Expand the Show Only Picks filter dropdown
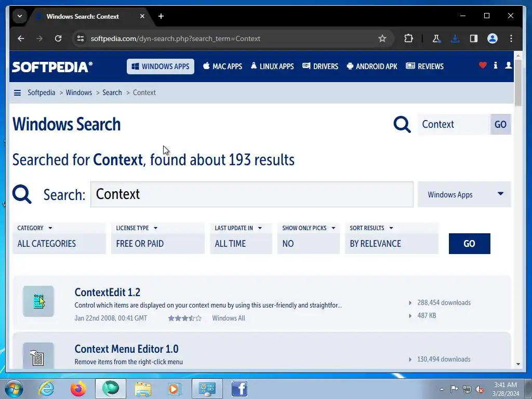Screen dimensions: 532x399 point(309,238)
